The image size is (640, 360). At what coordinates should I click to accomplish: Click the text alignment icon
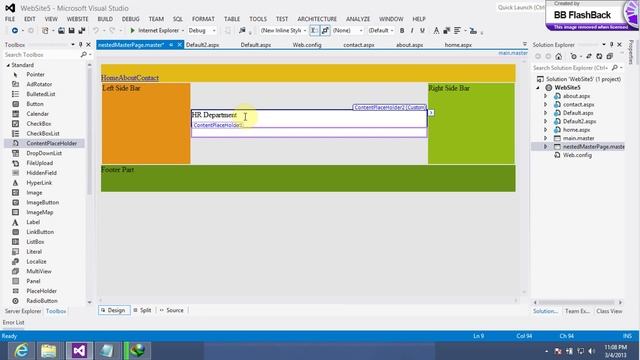(x=457, y=31)
